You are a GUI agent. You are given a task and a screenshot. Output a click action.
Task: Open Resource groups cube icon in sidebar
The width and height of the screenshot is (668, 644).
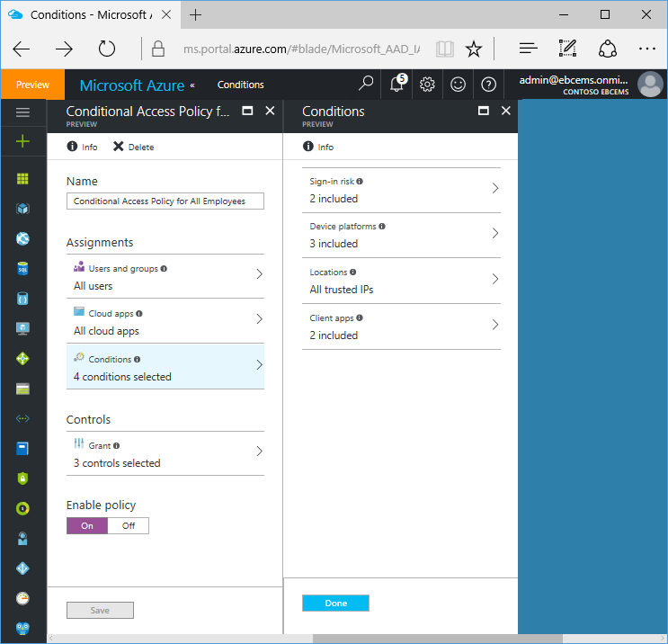point(22,209)
